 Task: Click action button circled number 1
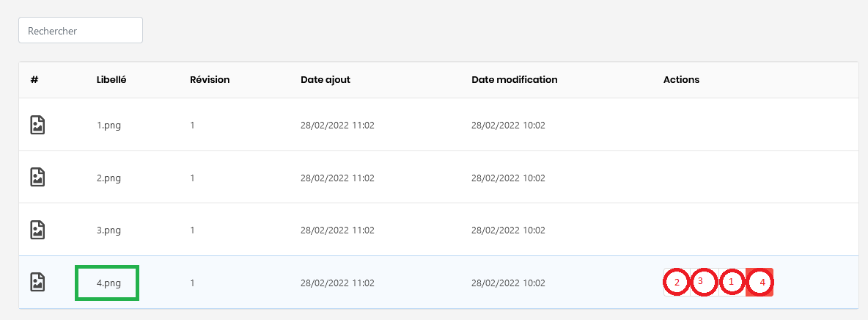click(731, 282)
